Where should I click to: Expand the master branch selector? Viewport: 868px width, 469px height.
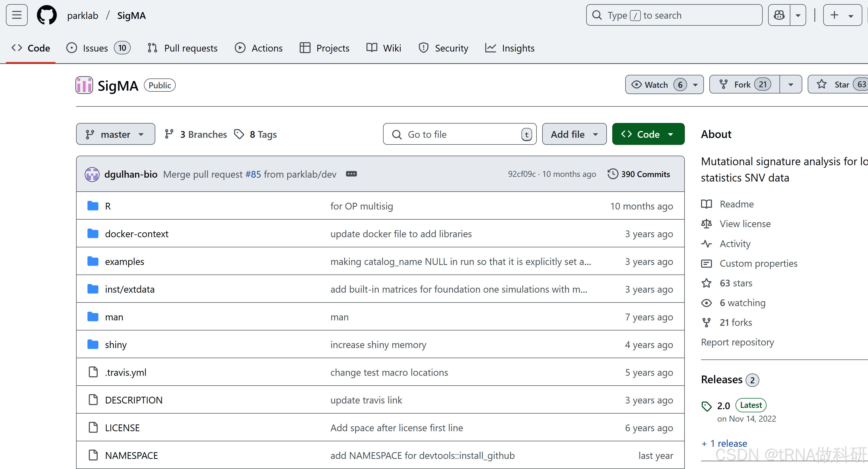tap(115, 134)
